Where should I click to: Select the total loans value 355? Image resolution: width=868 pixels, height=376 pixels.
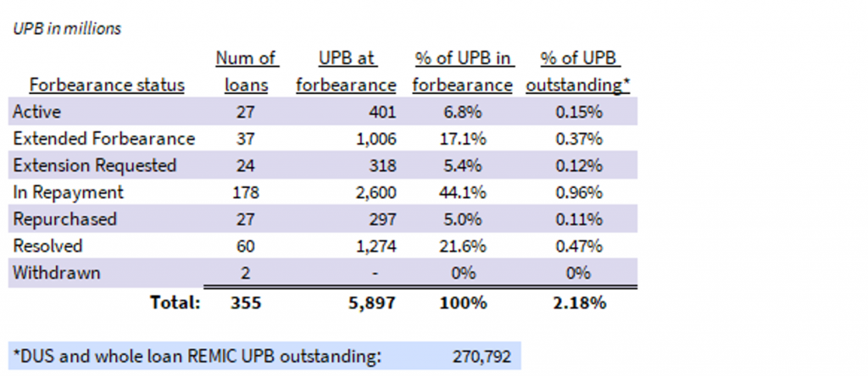point(247,302)
